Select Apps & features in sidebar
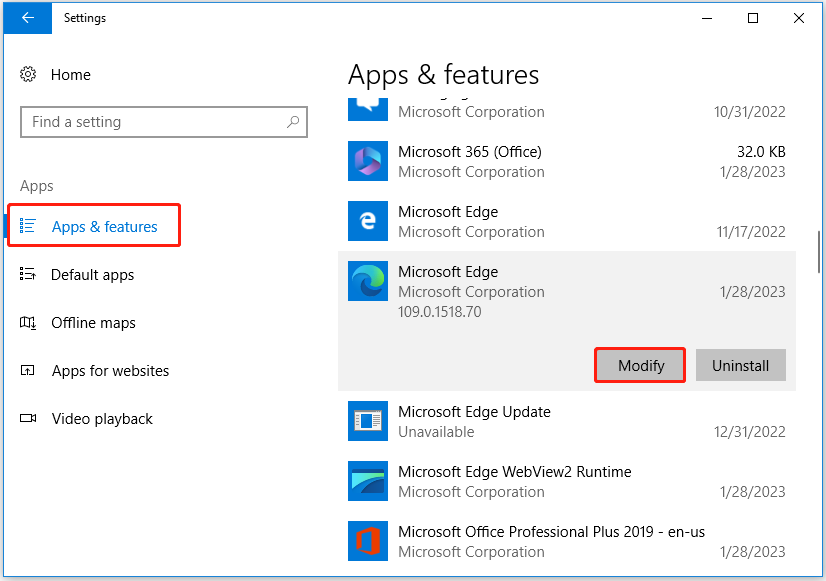 pos(94,225)
